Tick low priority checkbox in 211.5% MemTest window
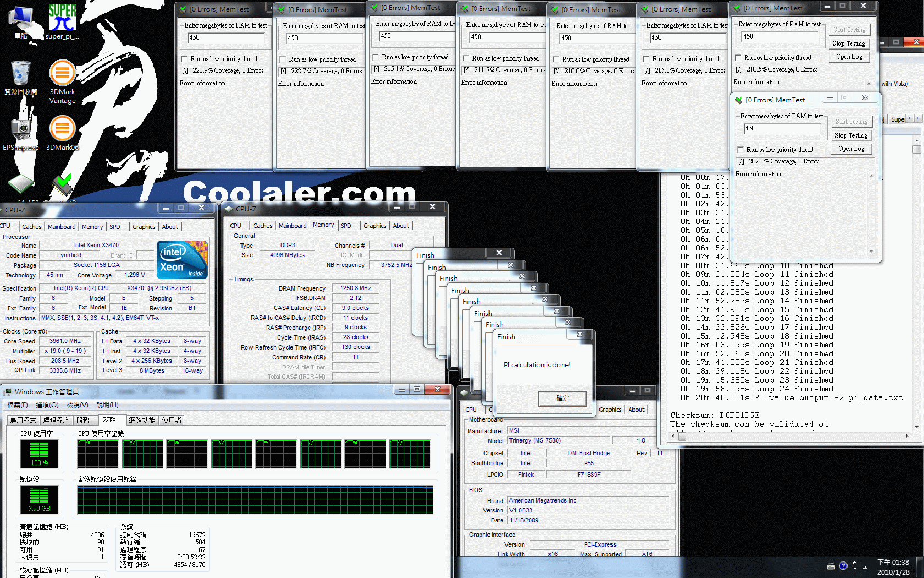Image resolution: width=924 pixels, height=578 pixels. pyautogui.click(x=466, y=58)
